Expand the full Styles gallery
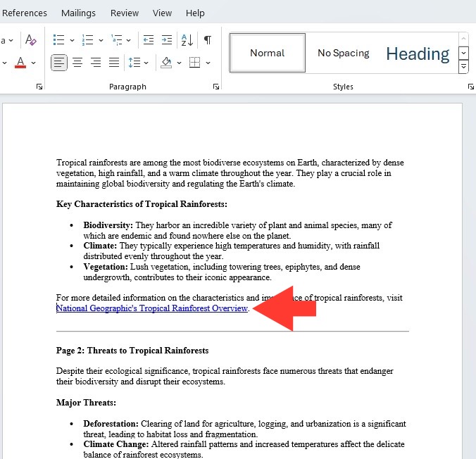Viewport: 476px width, 459px height. [463, 66]
